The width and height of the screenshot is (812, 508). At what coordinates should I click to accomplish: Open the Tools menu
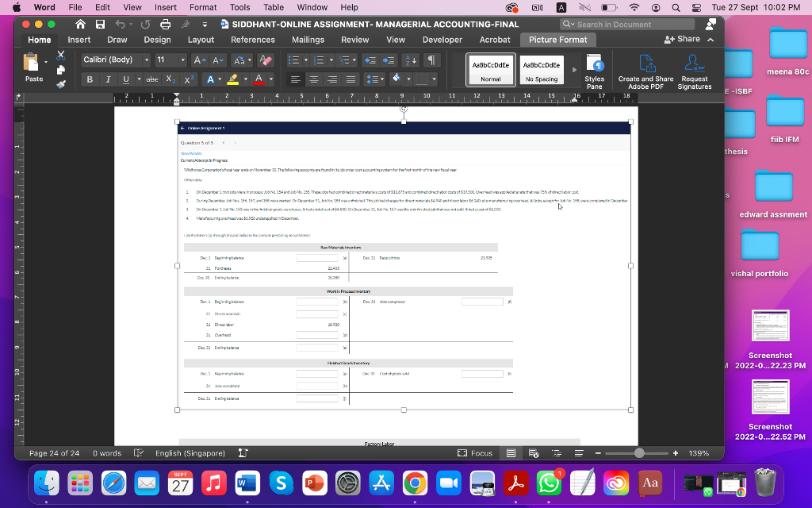coord(239,7)
